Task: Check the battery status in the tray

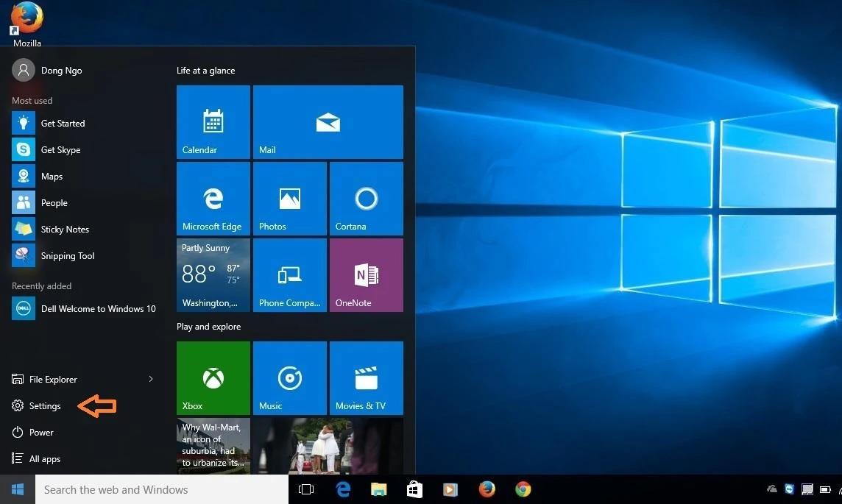Action: (x=824, y=489)
